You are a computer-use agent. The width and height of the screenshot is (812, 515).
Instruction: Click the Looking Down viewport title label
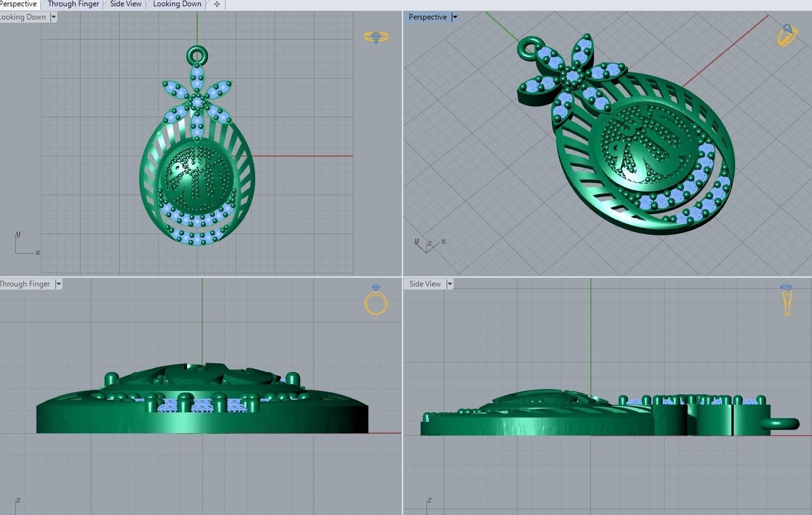(23, 18)
